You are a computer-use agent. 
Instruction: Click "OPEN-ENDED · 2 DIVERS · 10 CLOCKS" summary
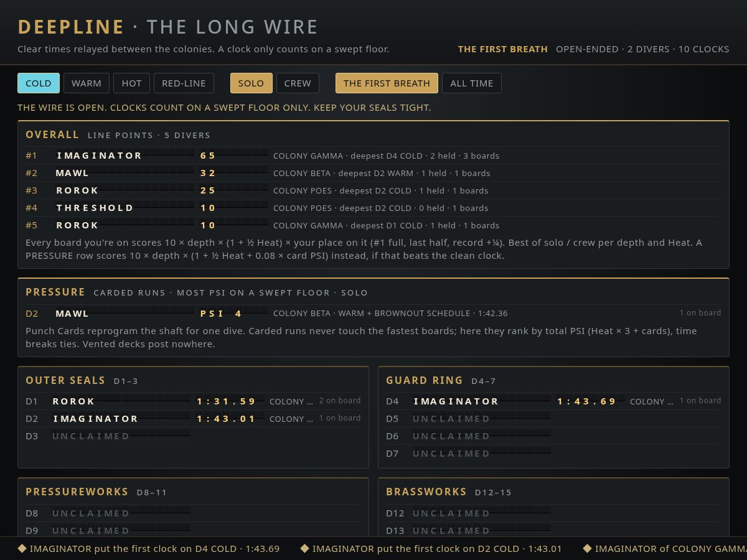642,49
